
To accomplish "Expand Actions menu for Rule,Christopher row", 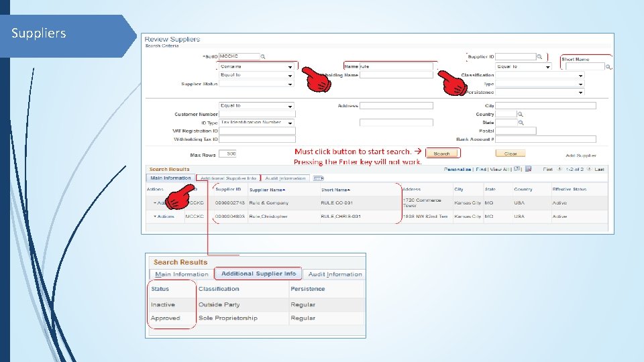I will tap(164, 217).
